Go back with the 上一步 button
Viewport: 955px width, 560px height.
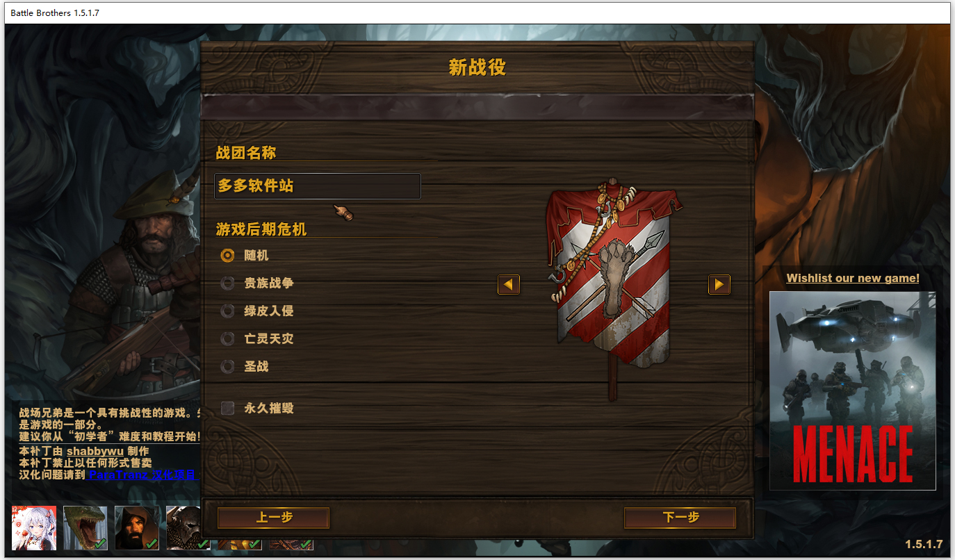click(x=273, y=518)
